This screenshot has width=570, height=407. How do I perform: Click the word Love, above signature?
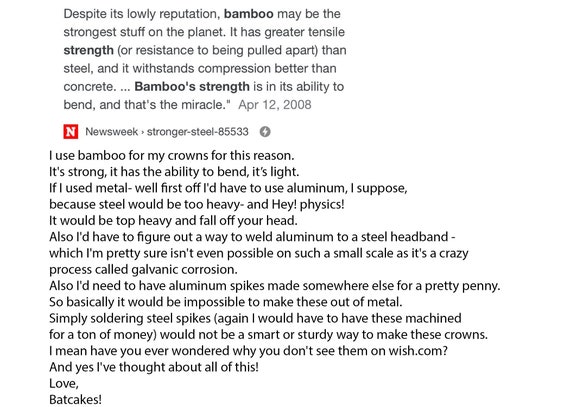pyautogui.click(x=64, y=383)
